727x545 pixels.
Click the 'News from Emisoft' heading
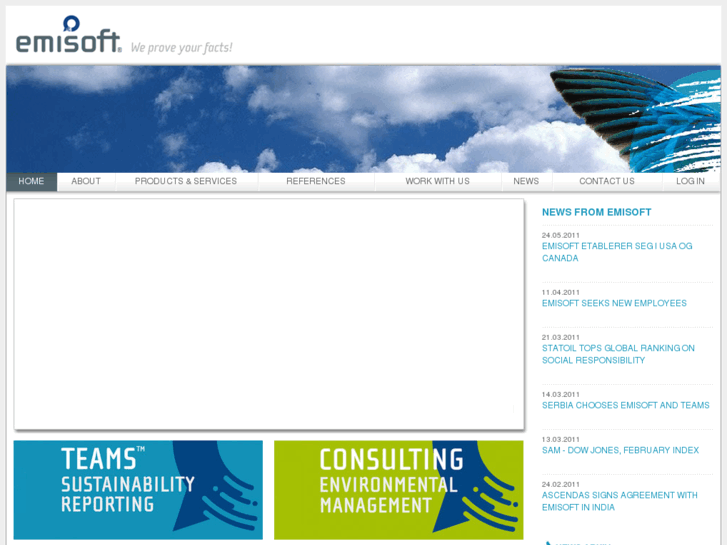pos(596,212)
